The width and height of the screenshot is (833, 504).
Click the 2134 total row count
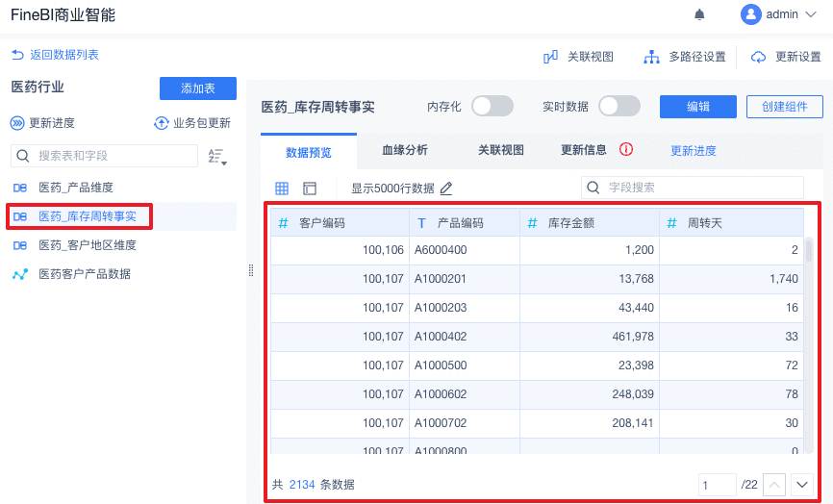click(x=302, y=485)
